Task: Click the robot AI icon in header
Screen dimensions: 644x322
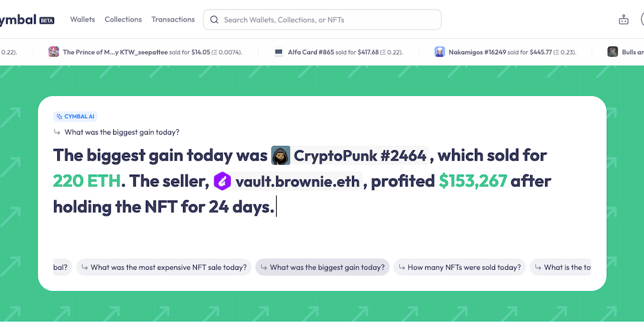Action: [x=623, y=19]
